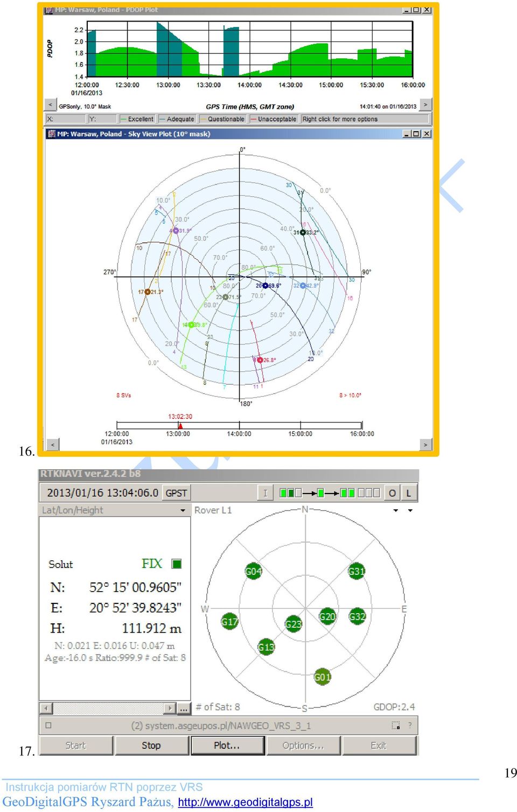Viewport: 517px width, 812px height.
Task: Select satellite G20 on RTKNAVI skyplot
Action: (x=327, y=616)
